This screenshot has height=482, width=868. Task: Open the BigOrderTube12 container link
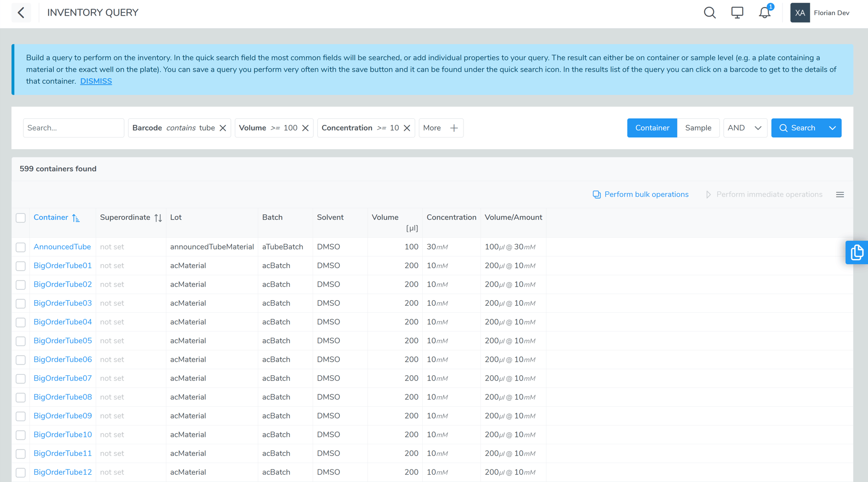pyautogui.click(x=62, y=472)
